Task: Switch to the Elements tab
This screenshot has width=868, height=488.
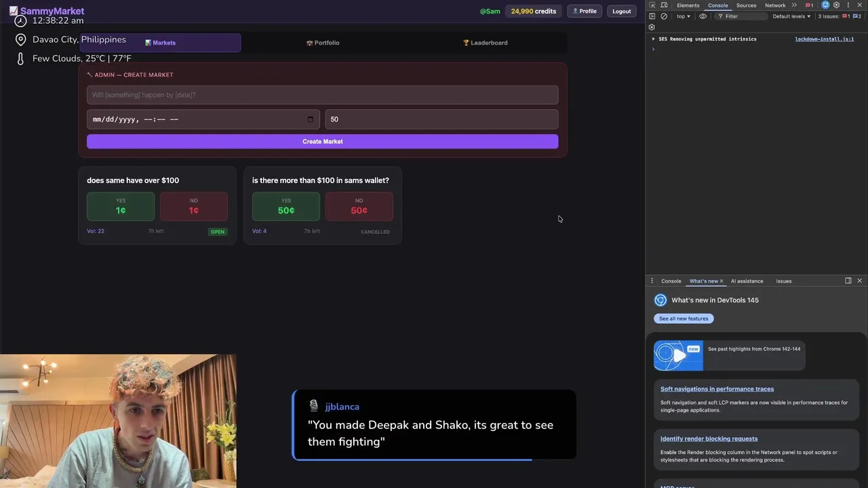Action: pyautogui.click(x=688, y=5)
